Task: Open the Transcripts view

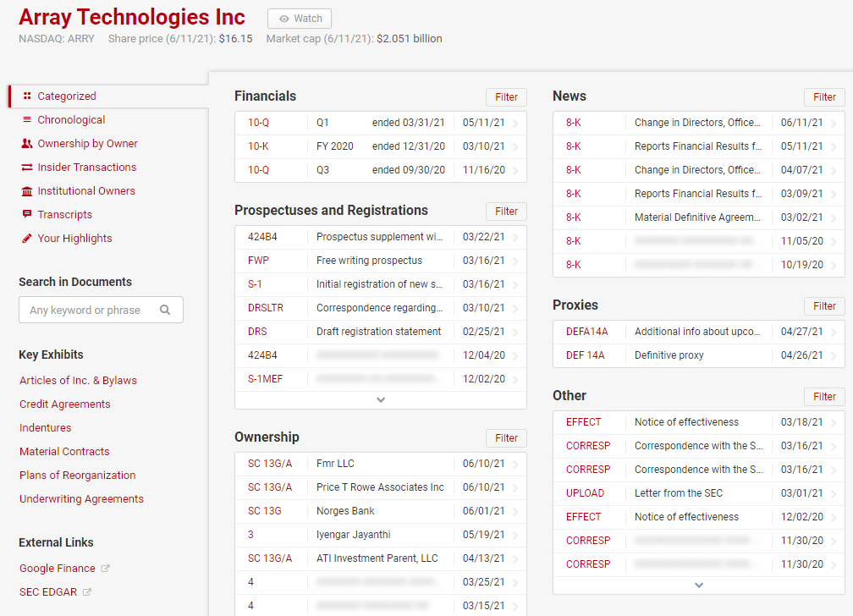Action: 64,214
